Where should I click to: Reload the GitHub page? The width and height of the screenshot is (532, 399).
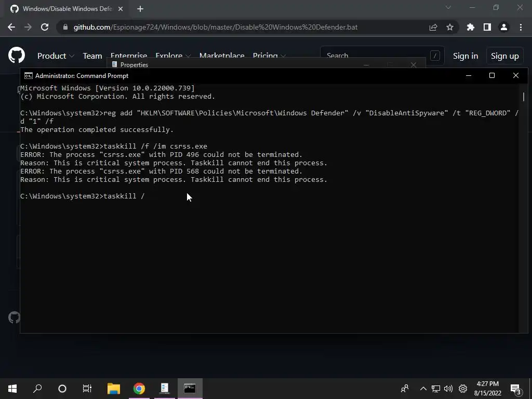45,27
